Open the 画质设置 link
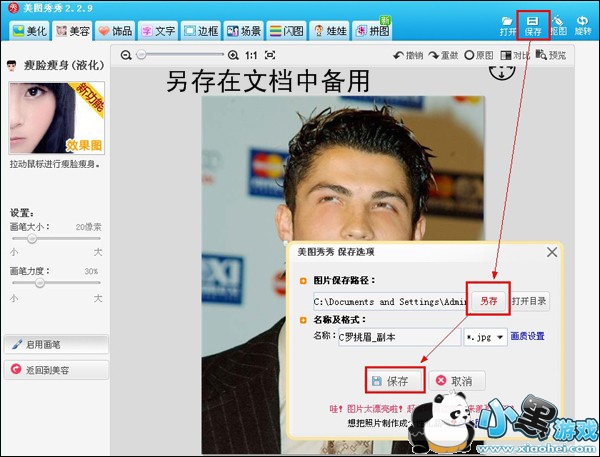Image resolution: width=600 pixels, height=457 pixels. 527,336
